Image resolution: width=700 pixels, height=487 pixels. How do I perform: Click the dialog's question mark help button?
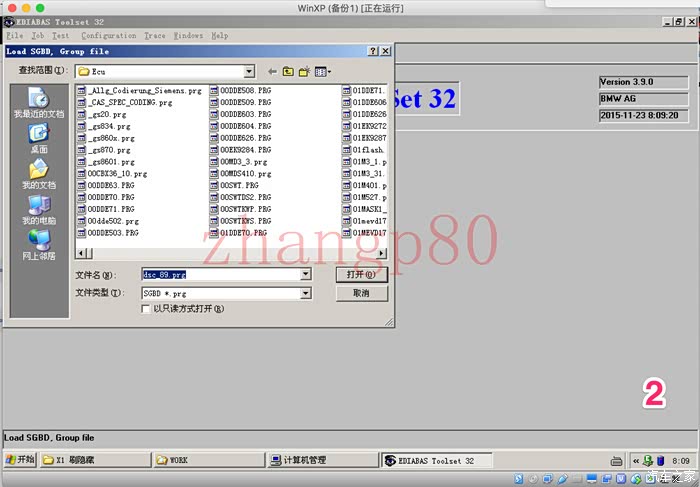373,51
